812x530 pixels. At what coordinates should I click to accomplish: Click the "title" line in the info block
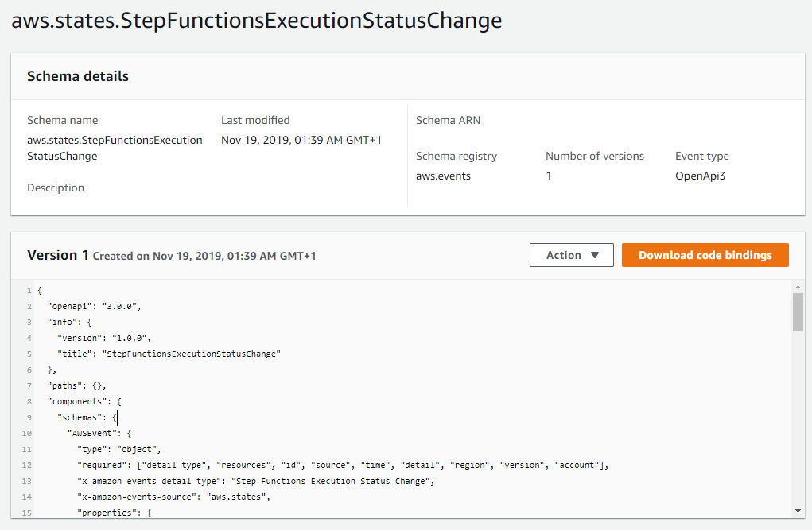169,354
